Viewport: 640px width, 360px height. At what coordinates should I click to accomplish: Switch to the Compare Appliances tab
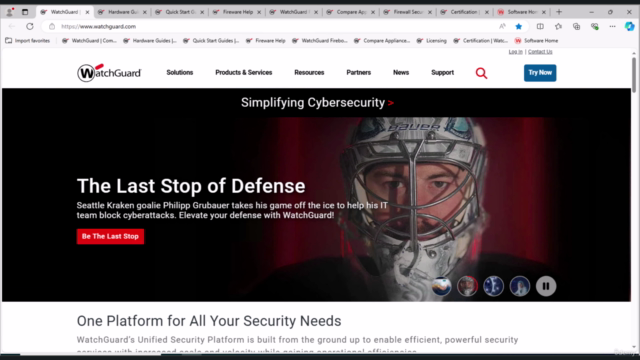point(350,12)
